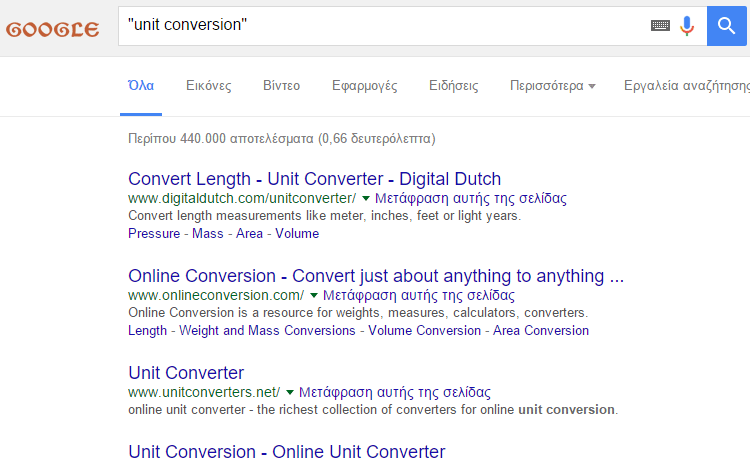This screenshot has width=750, height=459.
Task: Start voice search with the microphone icon
Action: pyautogui.click(x=687, y=26)
